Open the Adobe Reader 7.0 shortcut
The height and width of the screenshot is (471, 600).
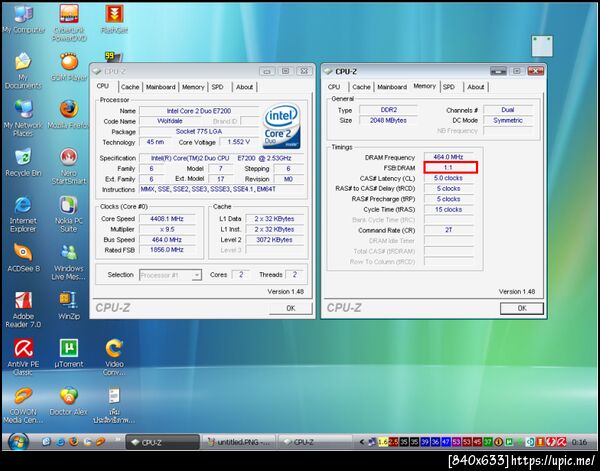click(23, 309)
